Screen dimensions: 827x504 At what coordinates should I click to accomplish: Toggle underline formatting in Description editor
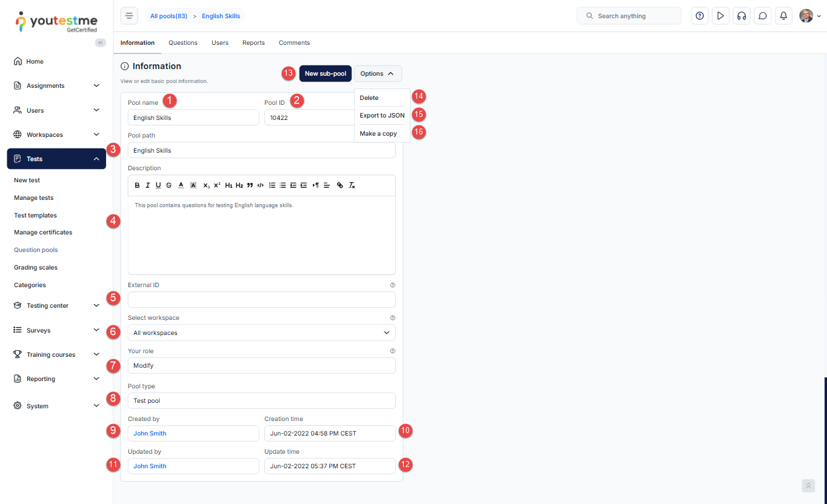click(158, 185)
